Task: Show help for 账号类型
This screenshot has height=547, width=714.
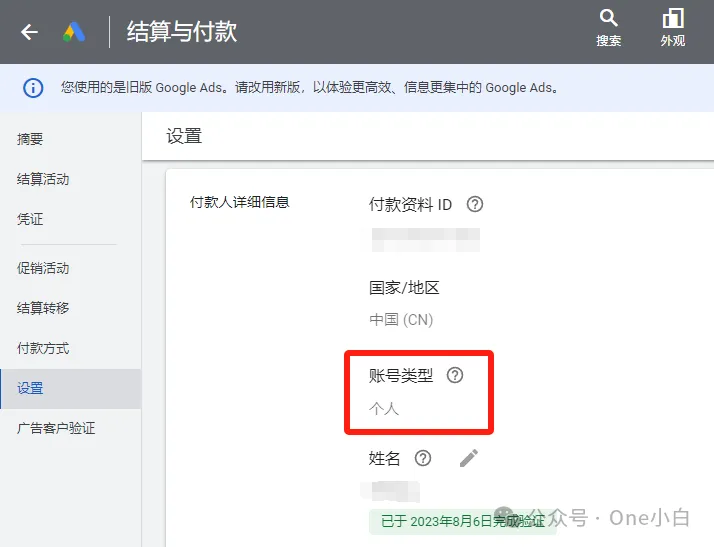Action: point(454,375)
